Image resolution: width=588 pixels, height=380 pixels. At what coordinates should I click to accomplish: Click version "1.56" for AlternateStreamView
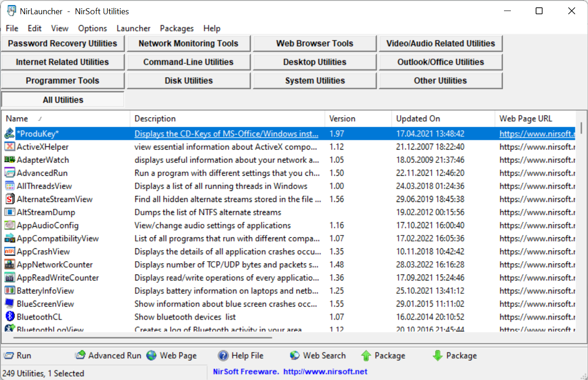click(337, 199)
